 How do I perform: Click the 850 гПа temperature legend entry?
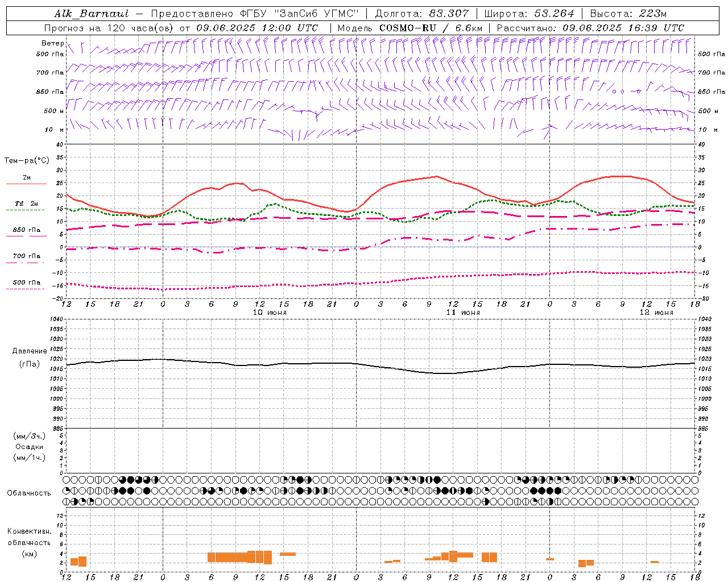click(27, 230)
